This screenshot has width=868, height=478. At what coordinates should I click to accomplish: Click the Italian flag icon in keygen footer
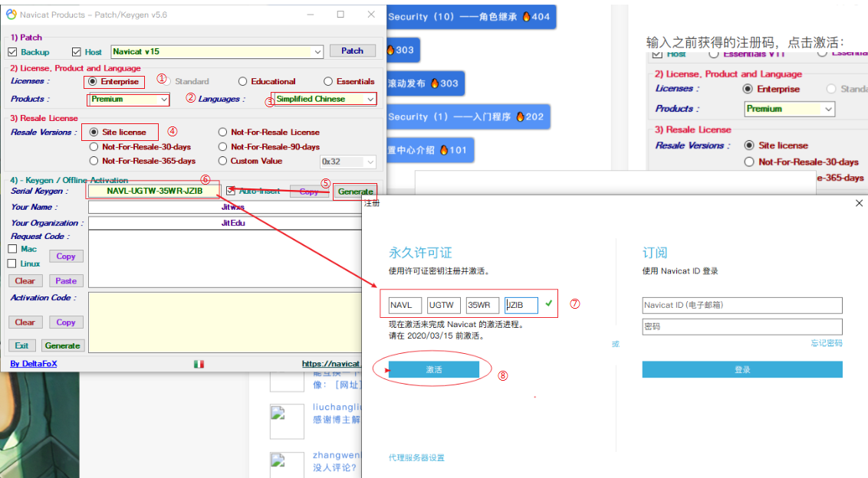point(199,364)
